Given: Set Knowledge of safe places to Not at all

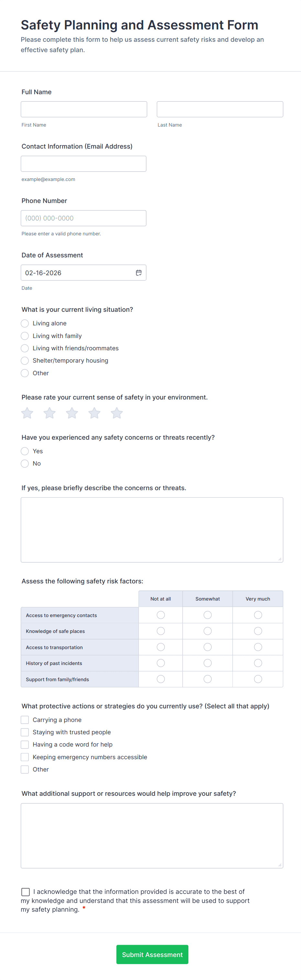Looking at the screenshot, I should [161, 631].
